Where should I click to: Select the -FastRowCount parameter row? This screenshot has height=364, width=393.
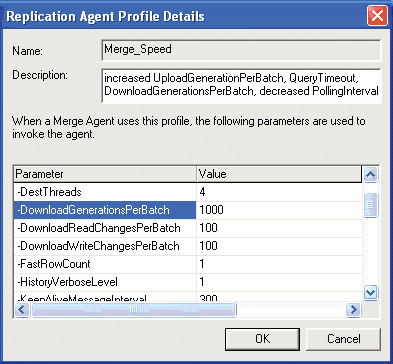pos(188,264)
